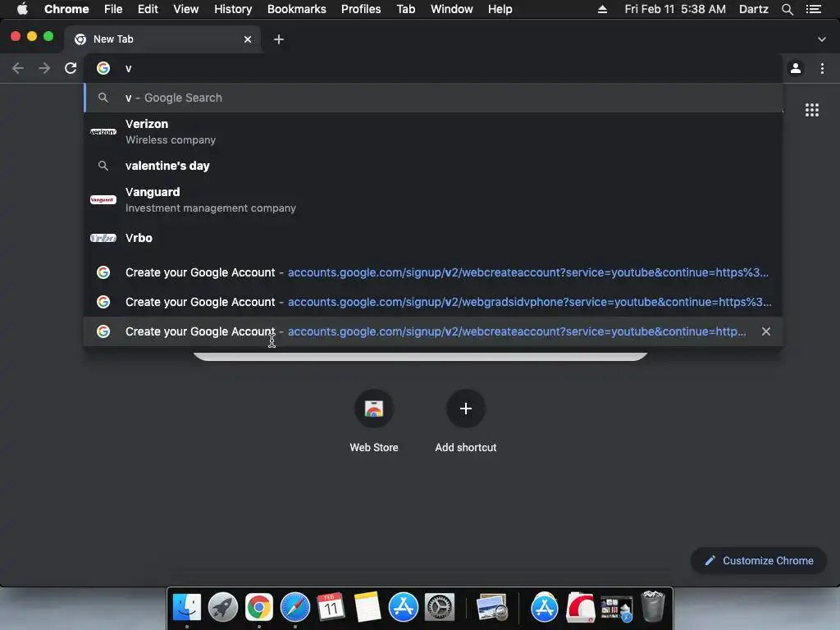Click the date and time in menu bar
Viewport: 840px width, 630px height.
(x=675, y=9)
